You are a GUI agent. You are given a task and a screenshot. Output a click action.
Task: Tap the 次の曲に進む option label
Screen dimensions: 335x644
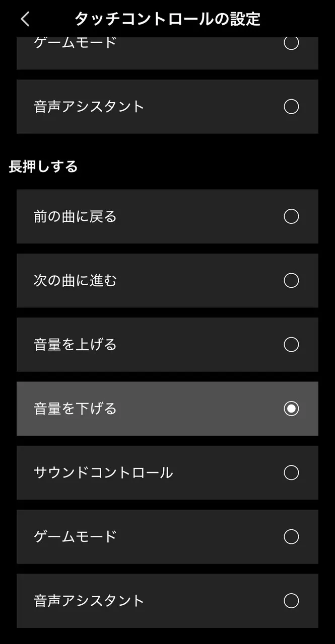click(75, 280)
